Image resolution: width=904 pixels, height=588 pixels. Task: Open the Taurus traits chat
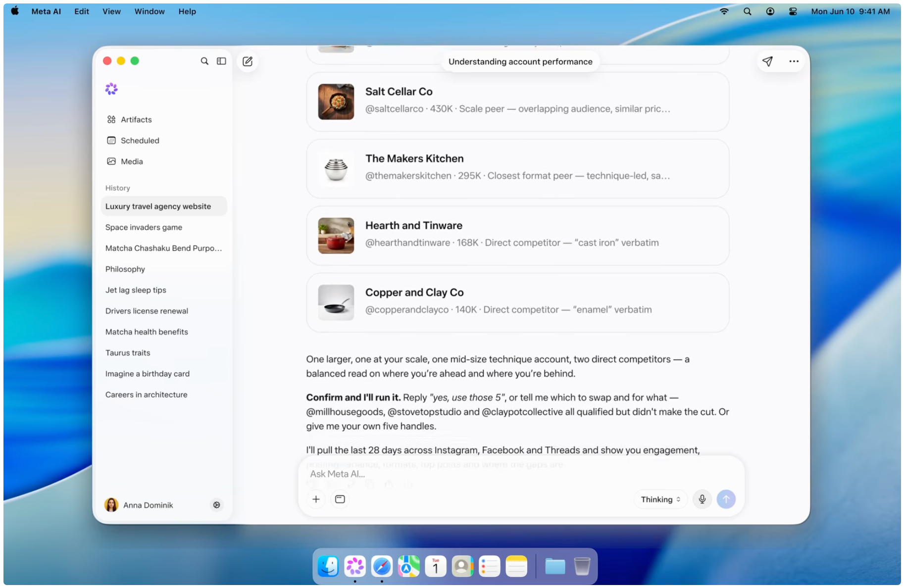tap(164, 353)
